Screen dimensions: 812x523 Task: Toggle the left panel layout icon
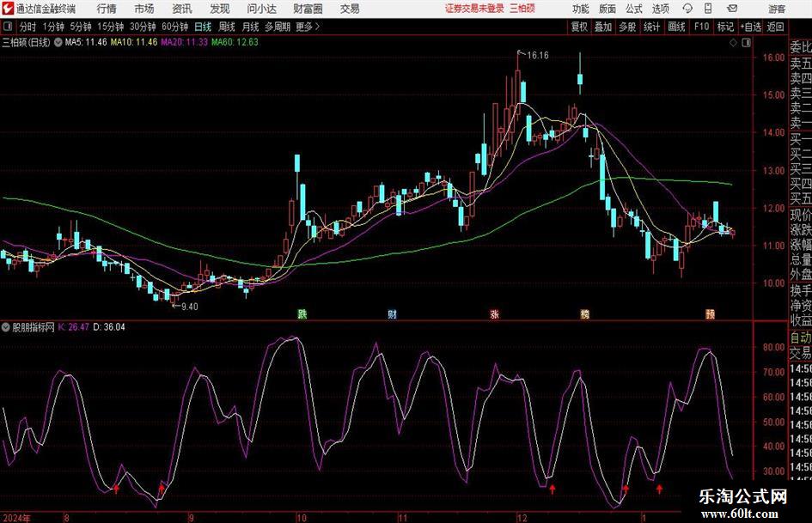point(8,27)
